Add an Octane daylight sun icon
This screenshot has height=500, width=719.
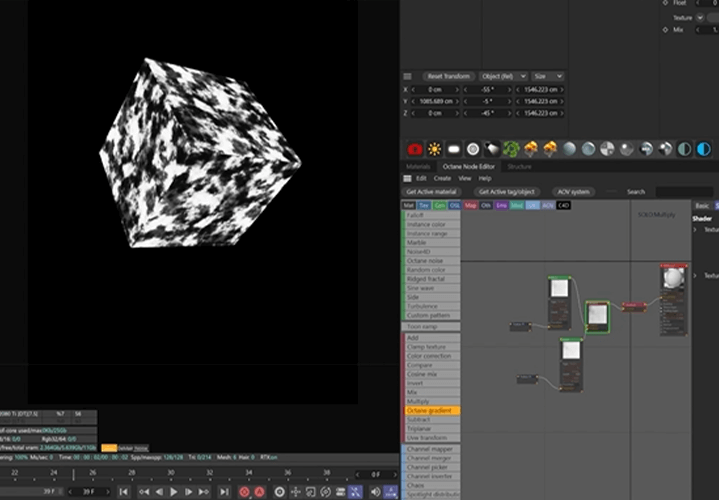434,149
